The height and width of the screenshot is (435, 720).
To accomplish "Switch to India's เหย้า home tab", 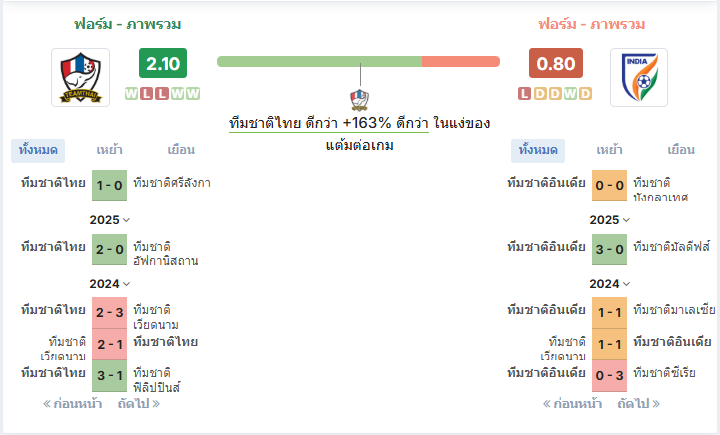I will [609, 150].
